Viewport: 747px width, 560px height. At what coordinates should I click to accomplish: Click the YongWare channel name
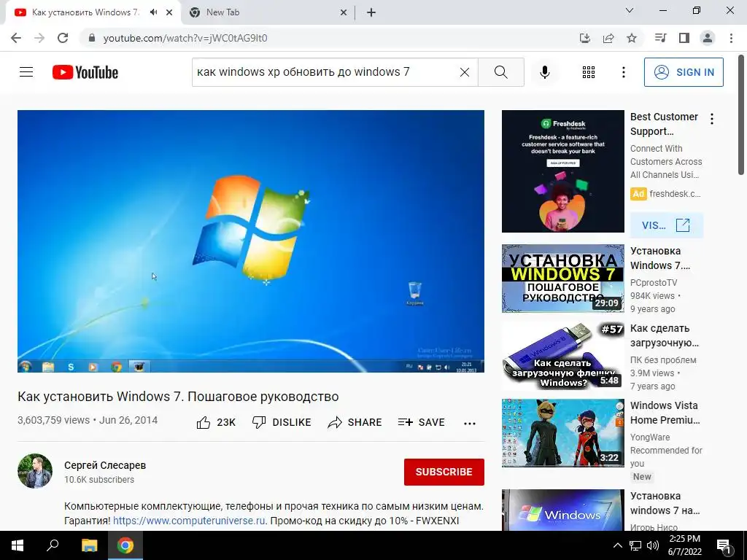click(x=650, y=437)
